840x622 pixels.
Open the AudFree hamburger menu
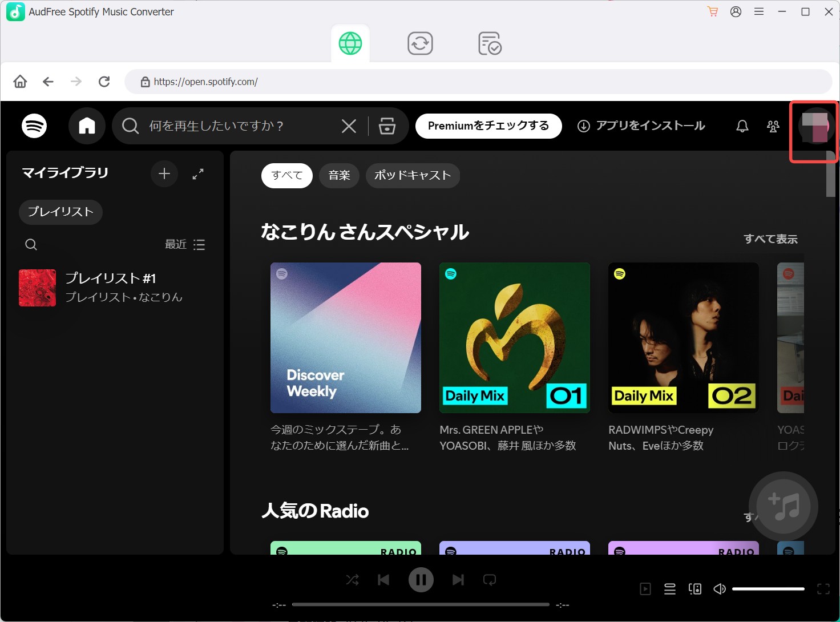(x=759, y=11)
